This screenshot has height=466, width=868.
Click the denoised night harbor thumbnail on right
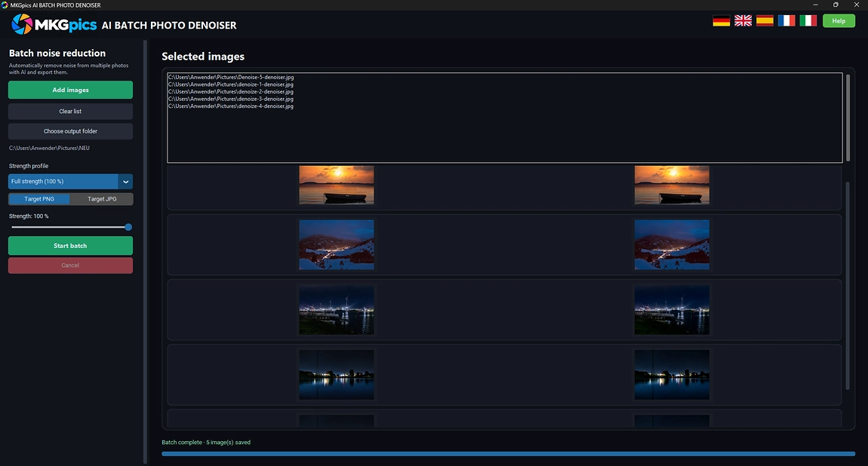tap(672, 310)
